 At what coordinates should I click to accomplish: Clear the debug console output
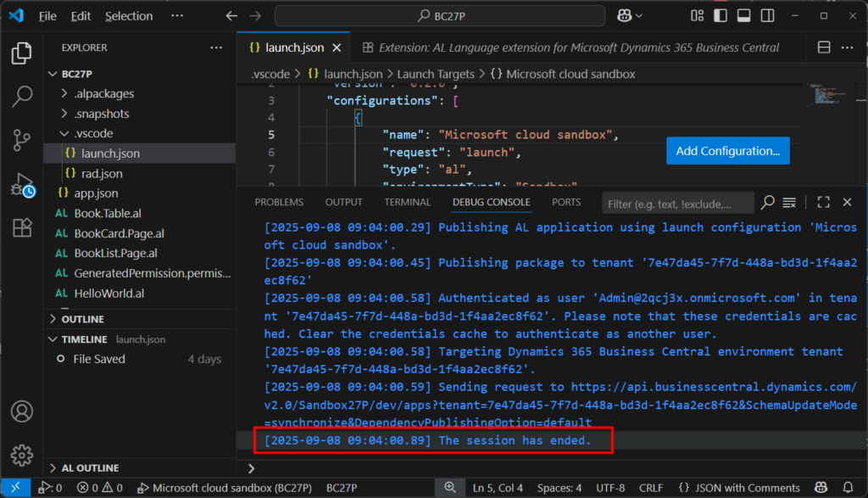pos(789,203)
